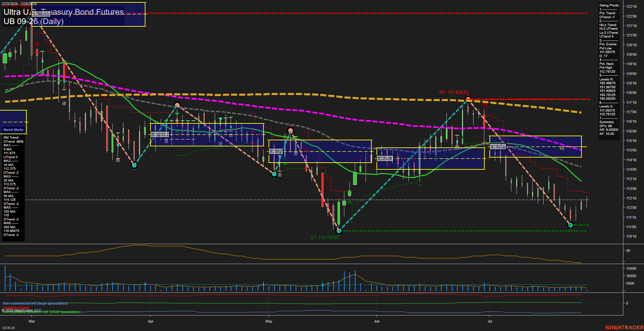Click the 5 MA 111.875 value
The image size is (644, 331).
tap(9, 153)
